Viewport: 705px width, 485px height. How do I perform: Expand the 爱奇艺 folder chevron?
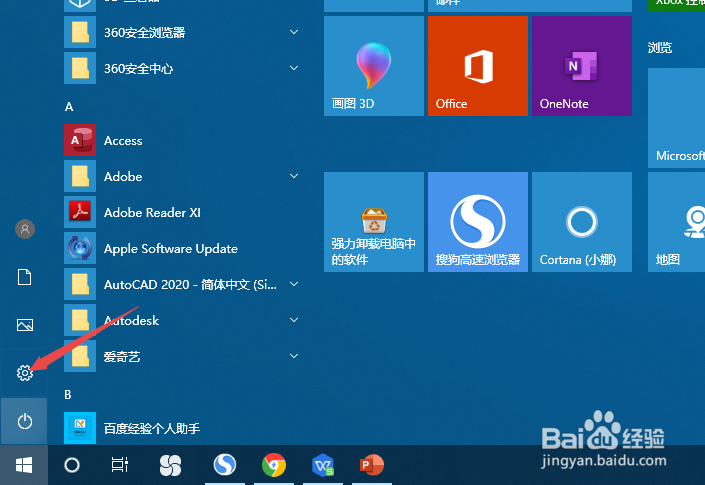[294, 356]
